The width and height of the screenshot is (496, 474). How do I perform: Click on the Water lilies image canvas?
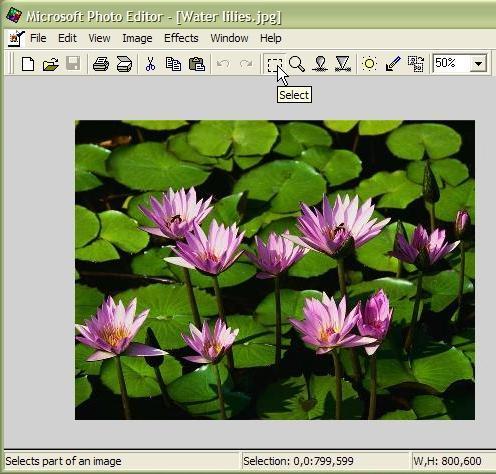pyautogui.click(x=275, y=270)
